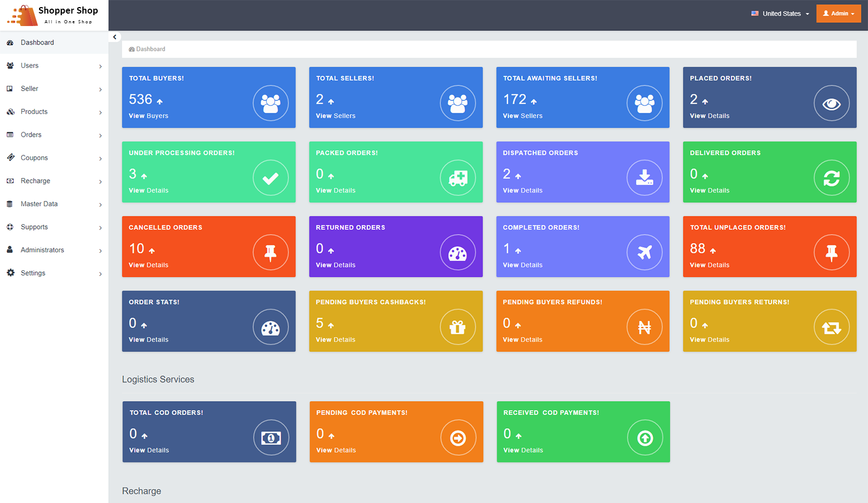Click the pin icon on Cancelled Orders
Viewport: 868px width, 503px height.
[271, 252]
